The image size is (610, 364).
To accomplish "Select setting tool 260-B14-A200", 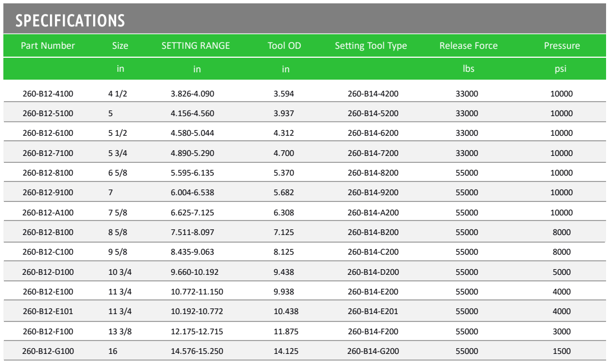I will click(373, 213).
